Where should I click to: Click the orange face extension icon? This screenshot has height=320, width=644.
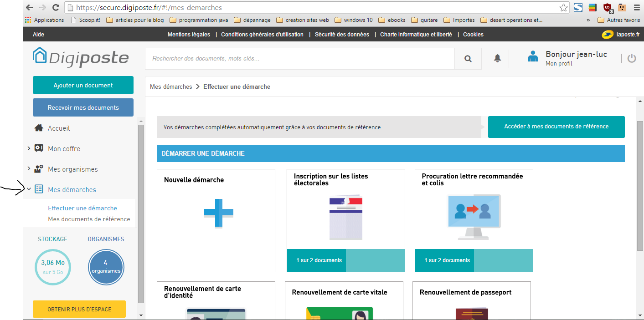click(622, 7)
